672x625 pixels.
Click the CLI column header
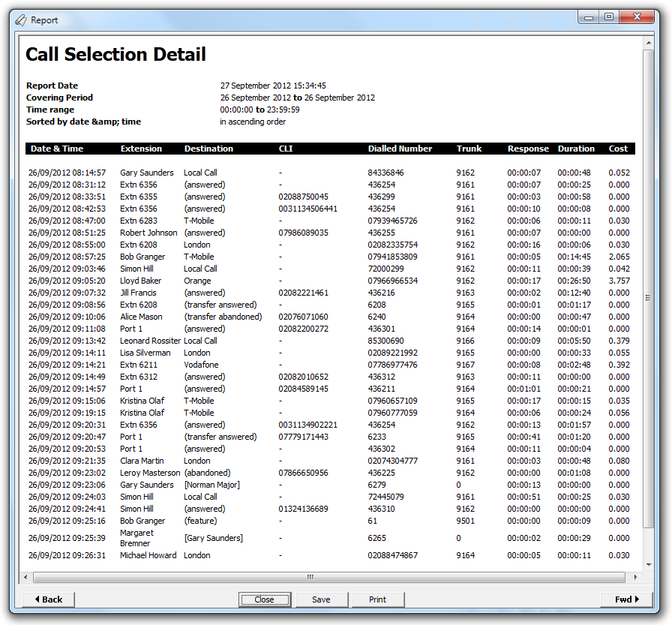286,149
